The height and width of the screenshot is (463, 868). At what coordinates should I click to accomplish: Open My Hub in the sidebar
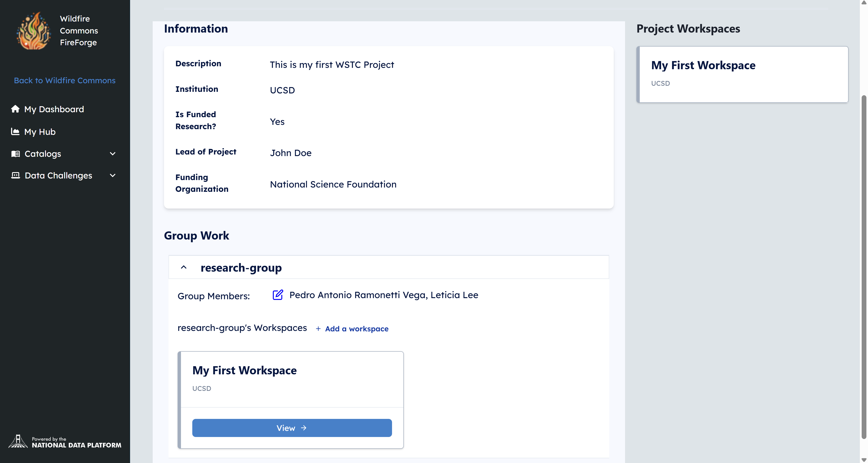click(40, 132)
